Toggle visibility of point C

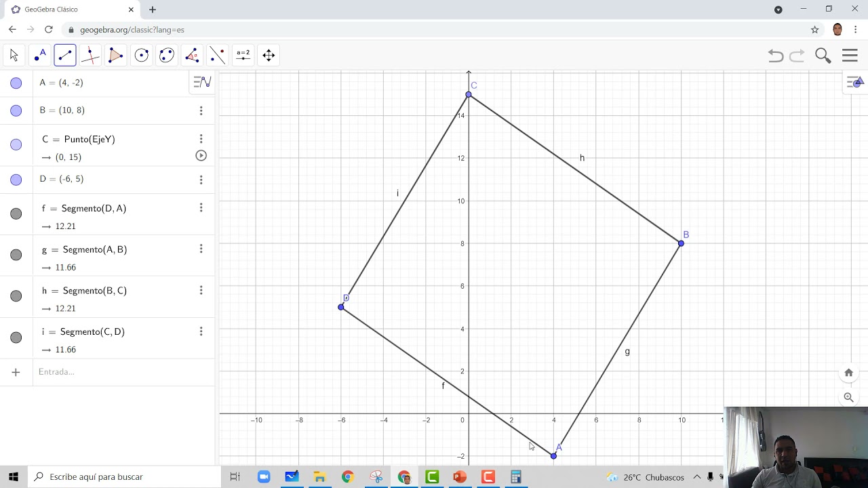(16, 144)
